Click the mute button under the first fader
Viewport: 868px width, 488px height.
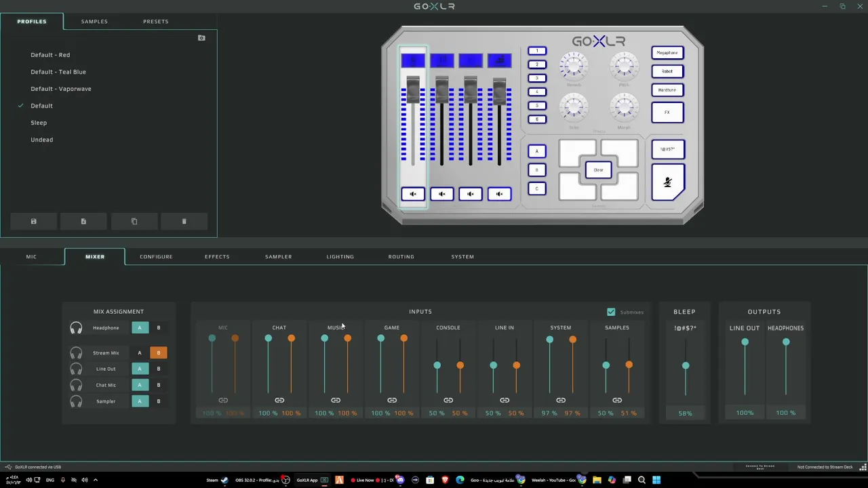pos(413,195)
